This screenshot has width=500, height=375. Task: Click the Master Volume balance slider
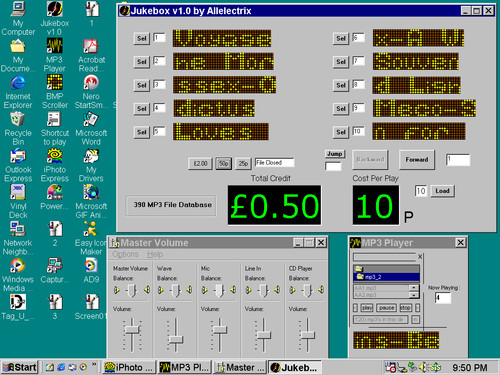tap(132, 290)
